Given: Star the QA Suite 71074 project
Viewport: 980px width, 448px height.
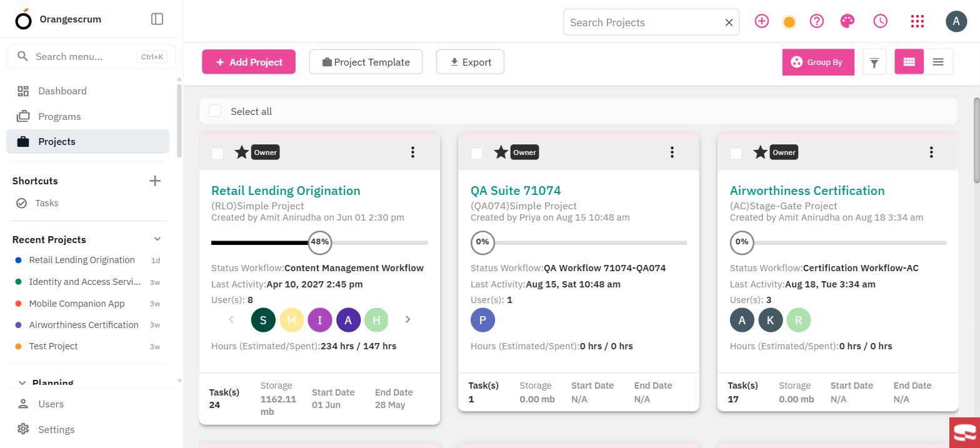Looking at the screenshot, I should point(501,152).
